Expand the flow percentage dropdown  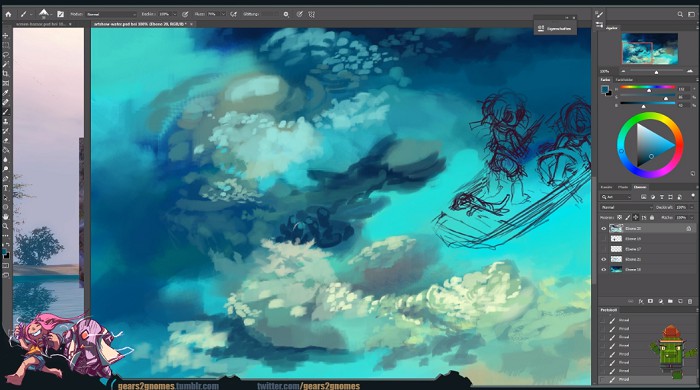[x=223, y=14]
